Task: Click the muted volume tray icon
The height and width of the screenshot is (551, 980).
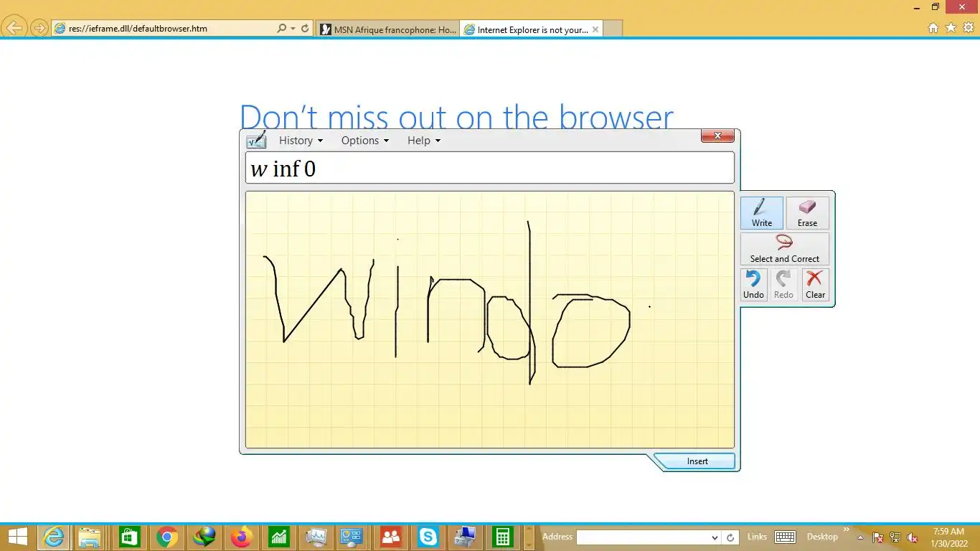Action: (913, 537)
